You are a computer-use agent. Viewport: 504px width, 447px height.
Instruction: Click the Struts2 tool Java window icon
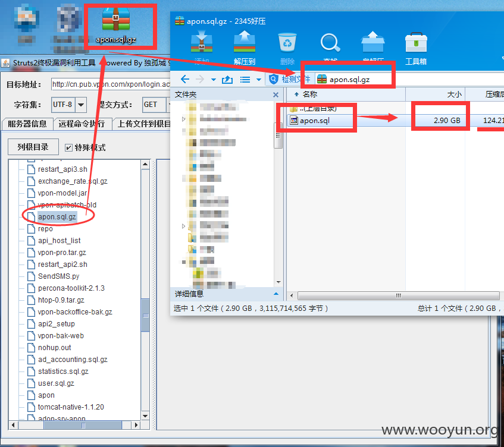(x=5, y=63)
